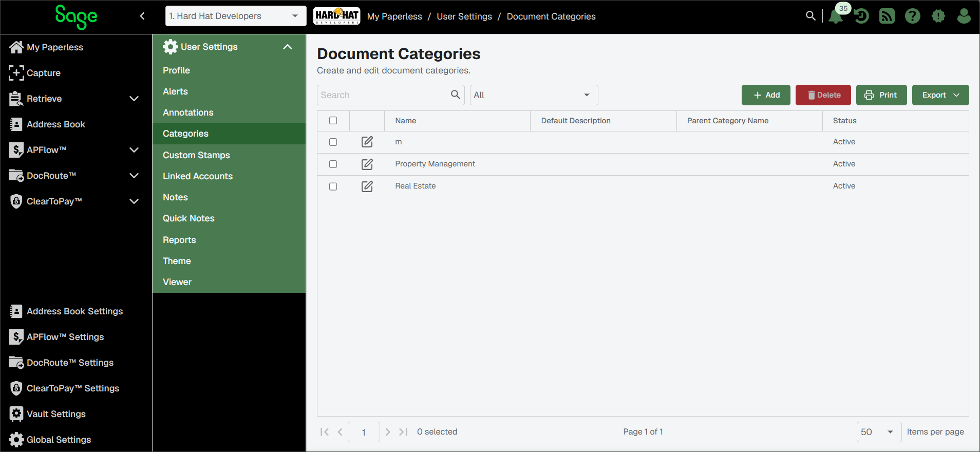This screenshot has width=980, height=452.
Task: Go to the first page
Action: (325, 432)
